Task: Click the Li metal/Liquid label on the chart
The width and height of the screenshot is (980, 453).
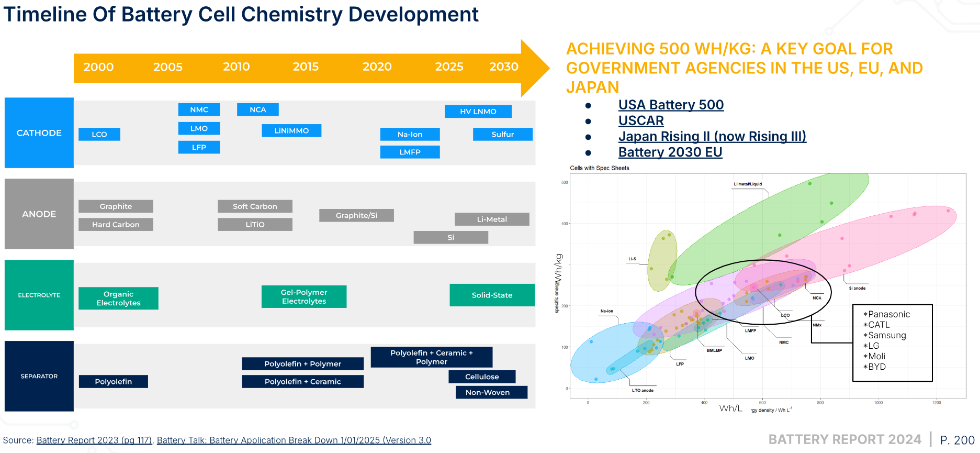Action: click(x=748, y=184)
